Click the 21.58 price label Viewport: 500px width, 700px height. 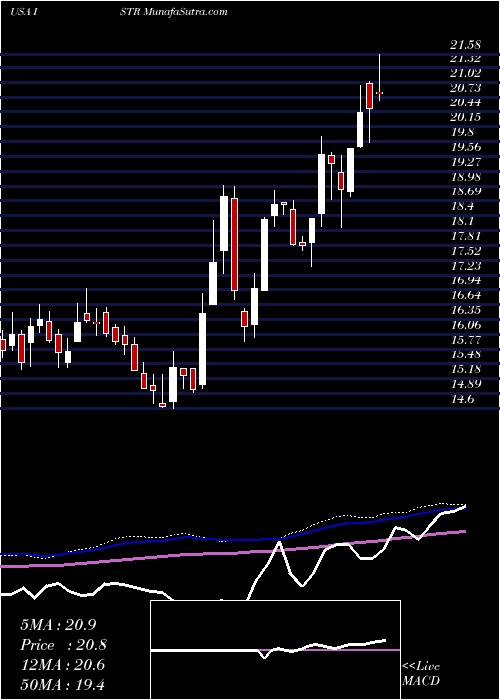click(466, 44)
